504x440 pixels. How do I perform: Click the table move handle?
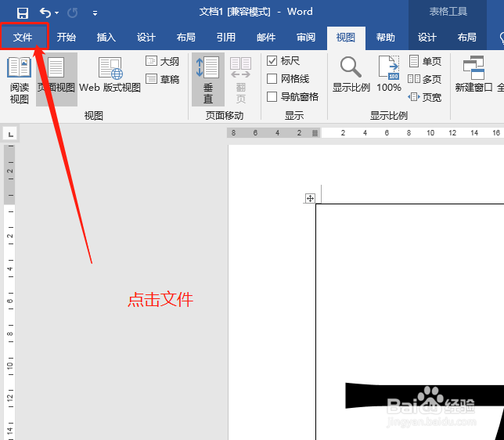310,198
